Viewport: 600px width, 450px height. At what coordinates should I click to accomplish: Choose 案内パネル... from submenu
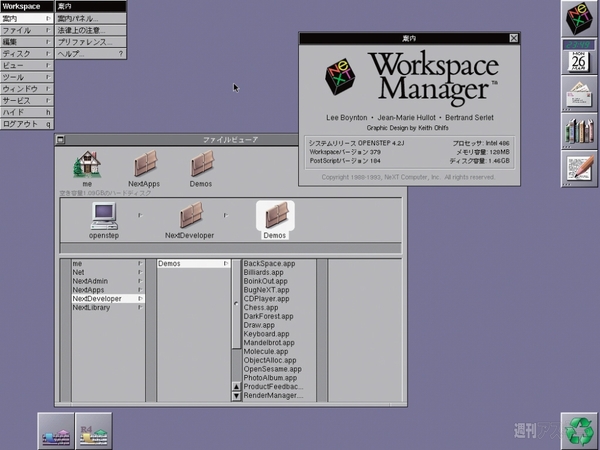(91, 18)
